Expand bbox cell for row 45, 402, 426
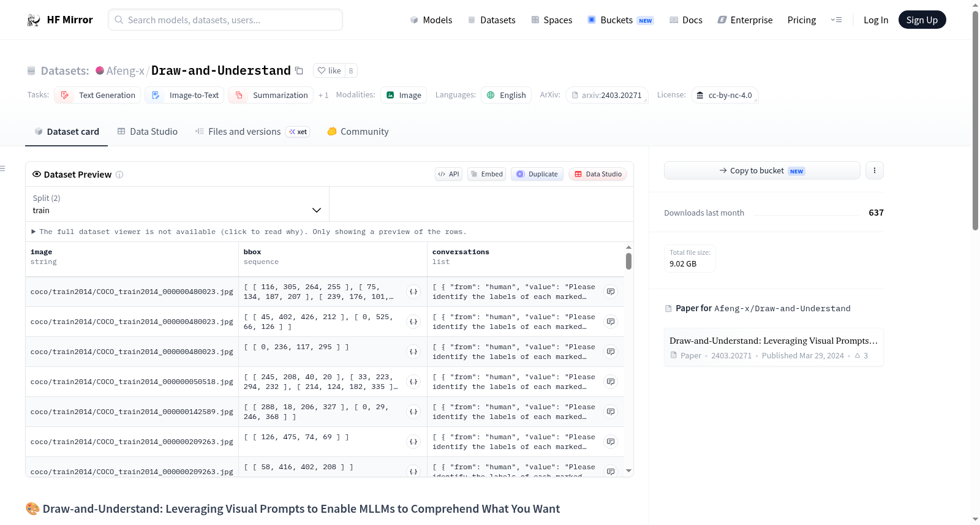Viewport: 980px width, 525px height. click(x=413, y=322)
